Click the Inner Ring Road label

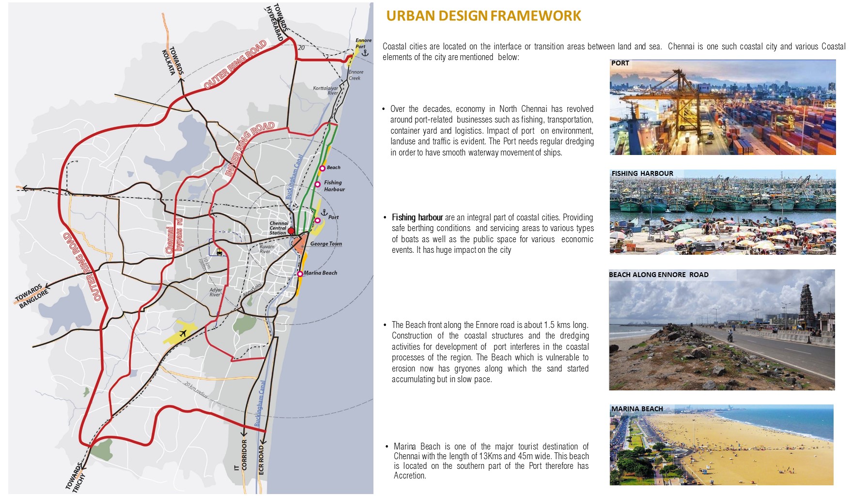[249, 148]
